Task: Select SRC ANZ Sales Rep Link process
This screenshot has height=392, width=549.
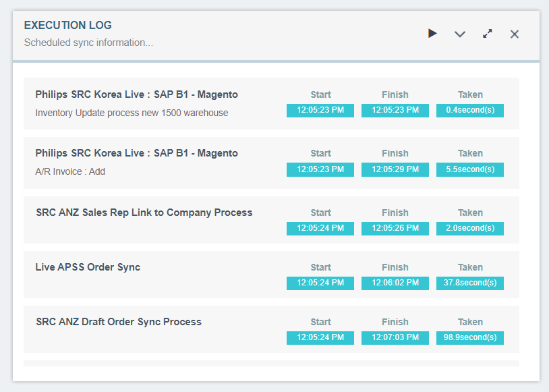Action: [144, 213]
